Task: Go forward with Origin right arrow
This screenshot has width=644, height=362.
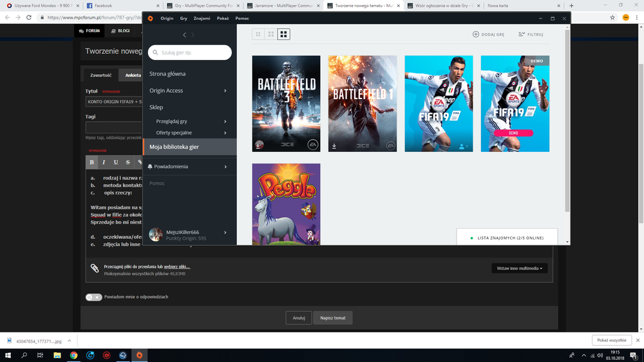Action: (193, 35)
